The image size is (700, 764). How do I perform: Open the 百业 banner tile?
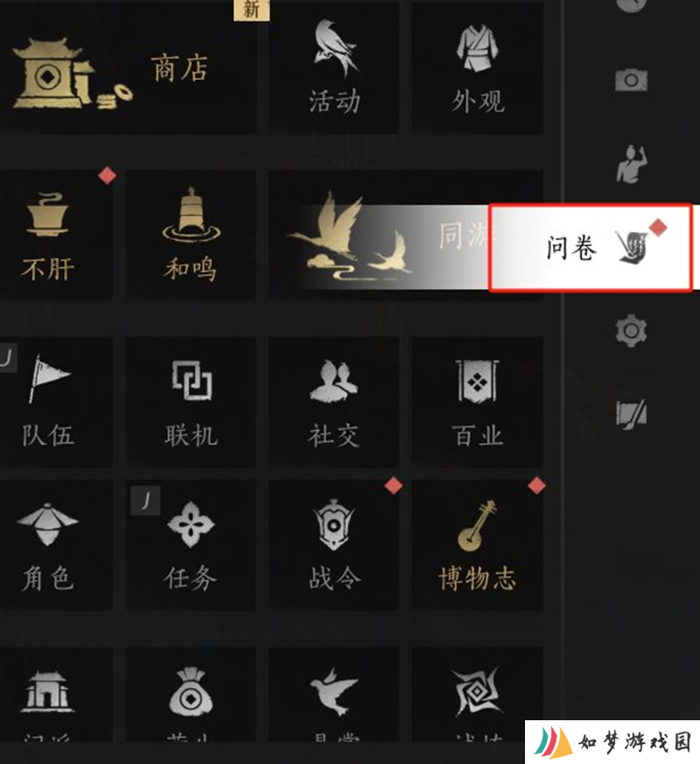[x=478, y=402]
